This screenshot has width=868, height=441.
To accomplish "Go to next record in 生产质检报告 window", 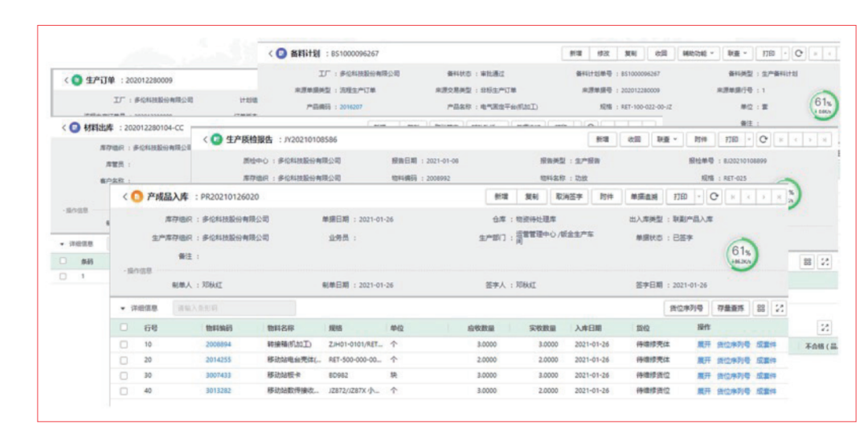I will 810,140.
